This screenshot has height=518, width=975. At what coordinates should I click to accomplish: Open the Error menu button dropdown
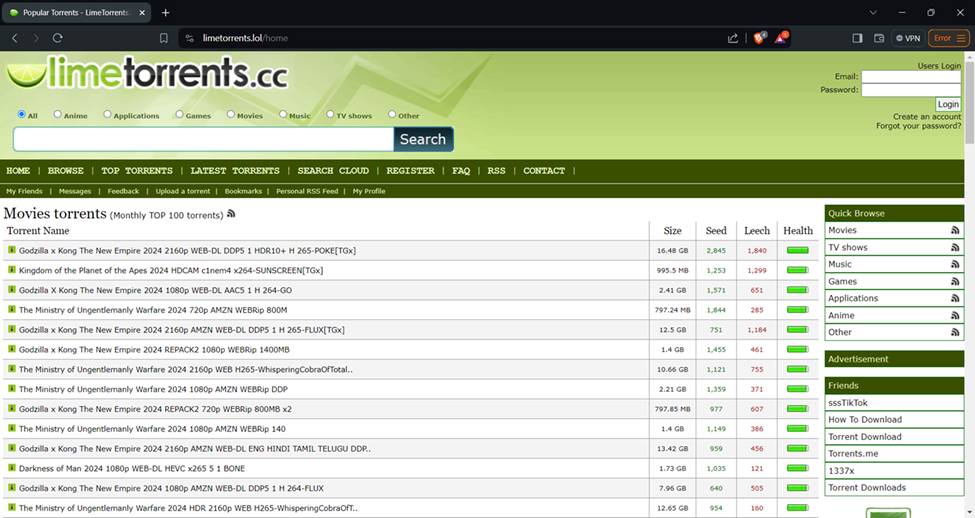point(947,38)
